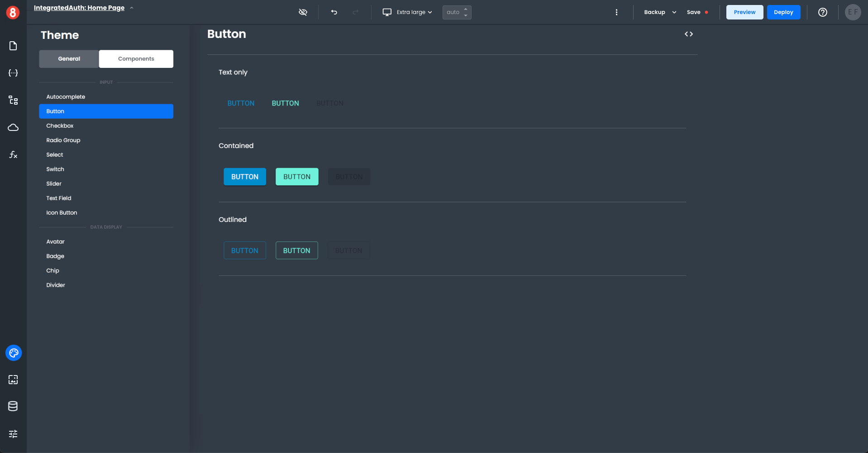Open the settings sliders icon at bottom
This screenshot has height=453, width=868.
coord(13,434)
